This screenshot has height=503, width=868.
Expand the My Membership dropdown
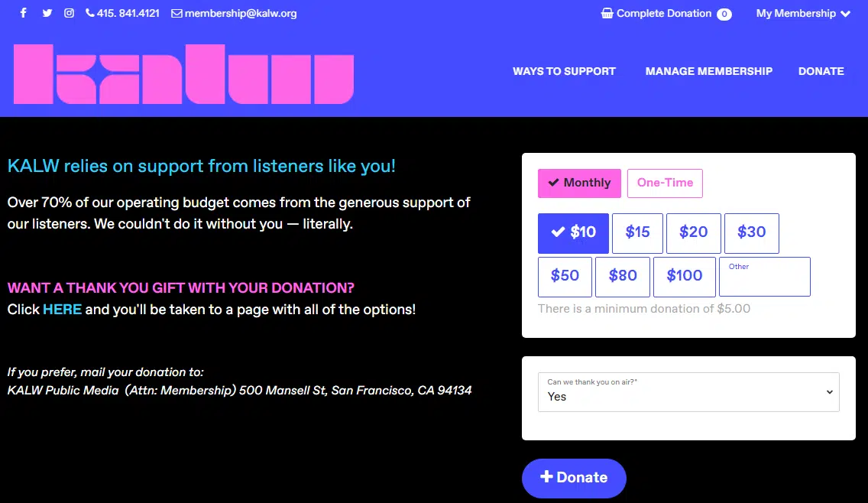click(803, 13)
